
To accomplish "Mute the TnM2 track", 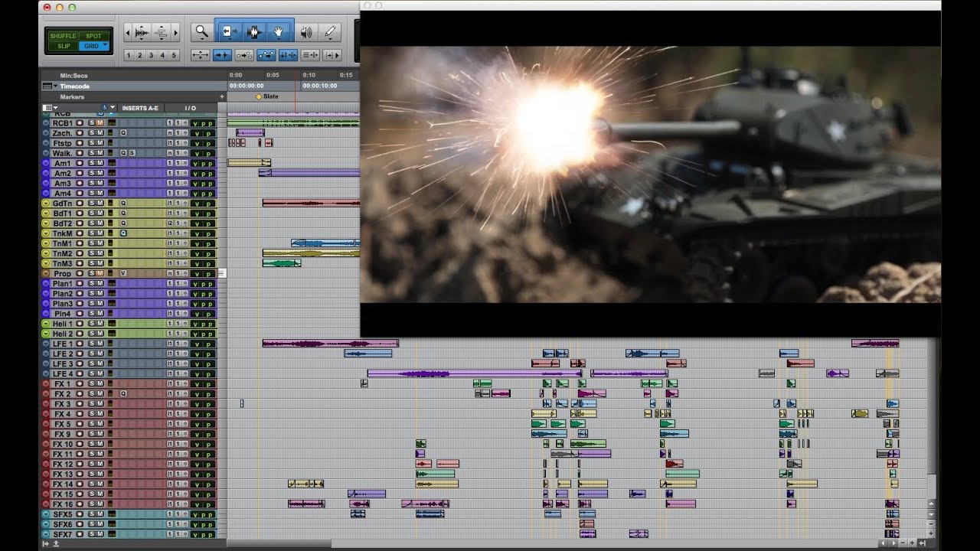I will coord(100,253).
